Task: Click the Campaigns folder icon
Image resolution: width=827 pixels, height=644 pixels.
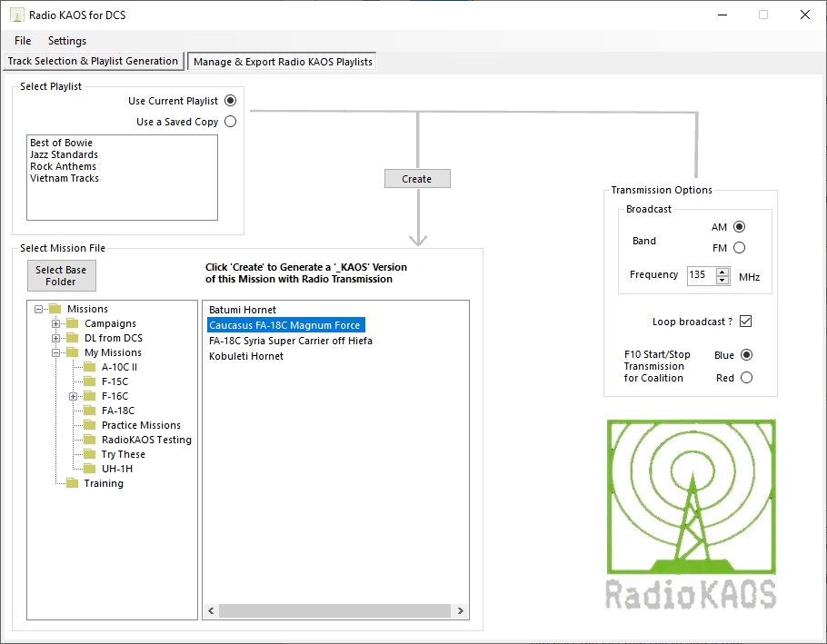Action: point(72,323)
